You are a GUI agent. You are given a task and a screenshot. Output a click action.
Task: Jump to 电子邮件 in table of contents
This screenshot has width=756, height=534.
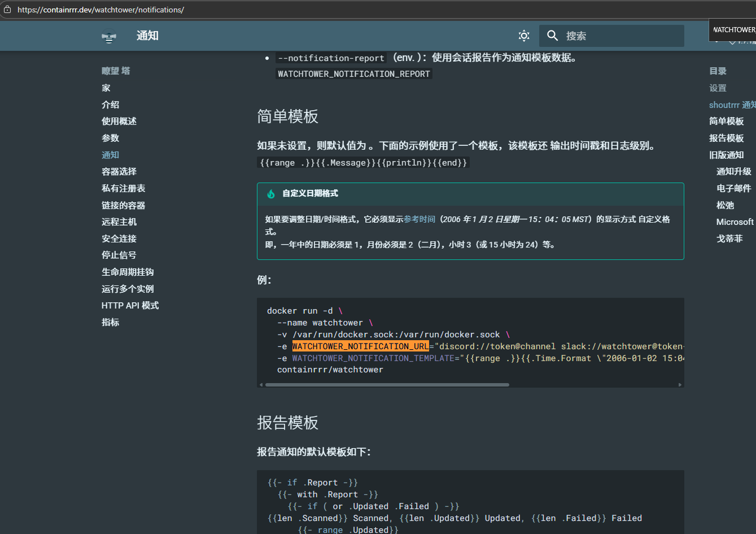(x=734, y=188)
